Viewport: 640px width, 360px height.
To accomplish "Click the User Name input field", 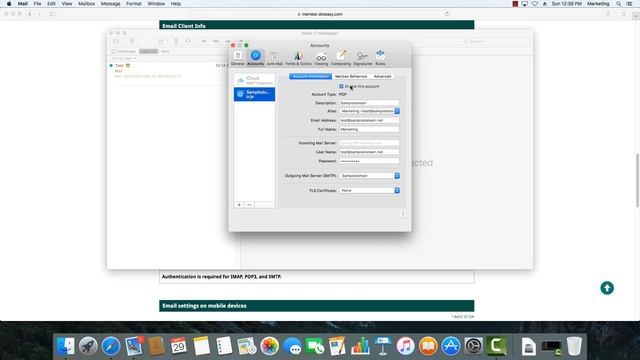I will (x=369, y=152).
